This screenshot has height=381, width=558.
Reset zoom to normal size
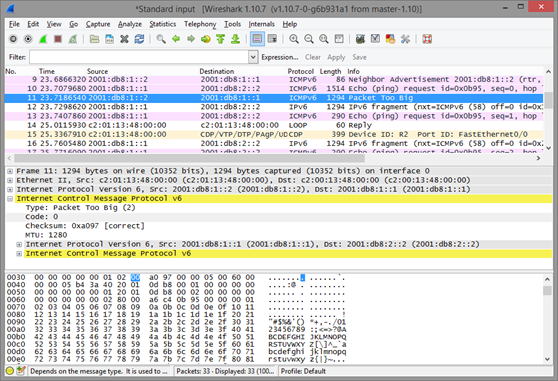[x=324, y=39]
